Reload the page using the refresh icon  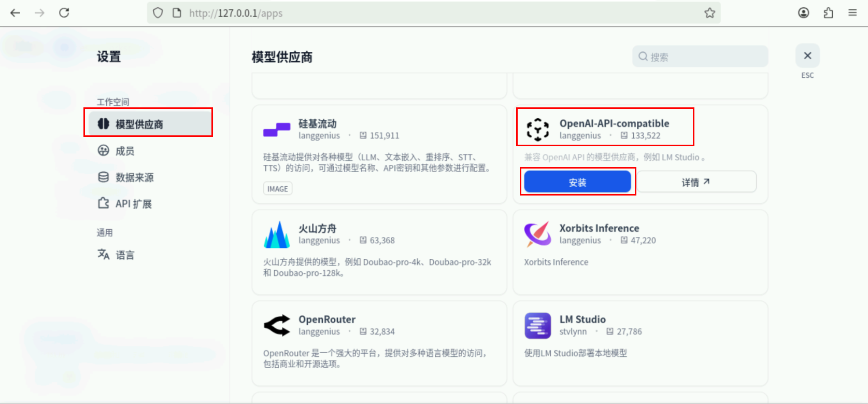point(64,13)
